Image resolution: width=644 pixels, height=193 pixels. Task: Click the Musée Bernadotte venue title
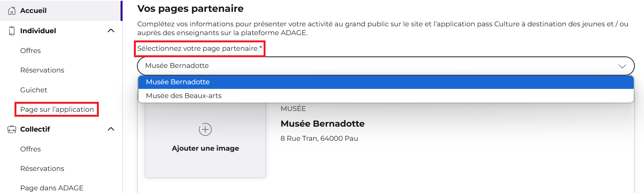click(322, 124)
